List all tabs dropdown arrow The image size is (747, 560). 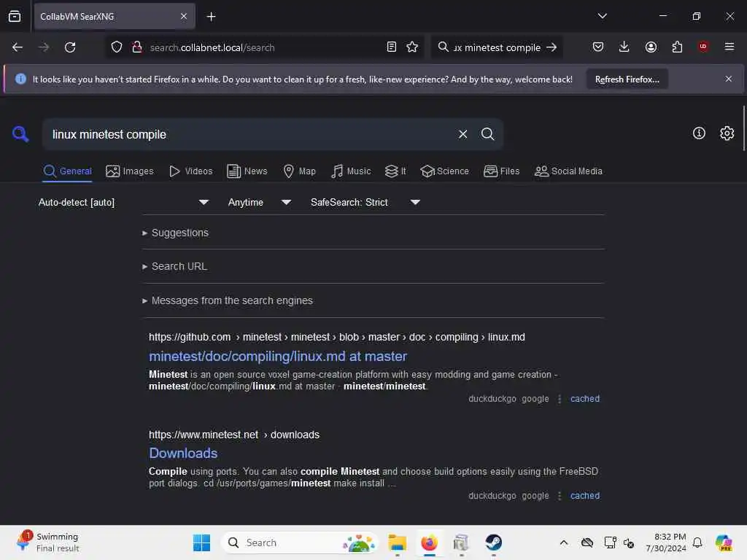click(602, 16)
